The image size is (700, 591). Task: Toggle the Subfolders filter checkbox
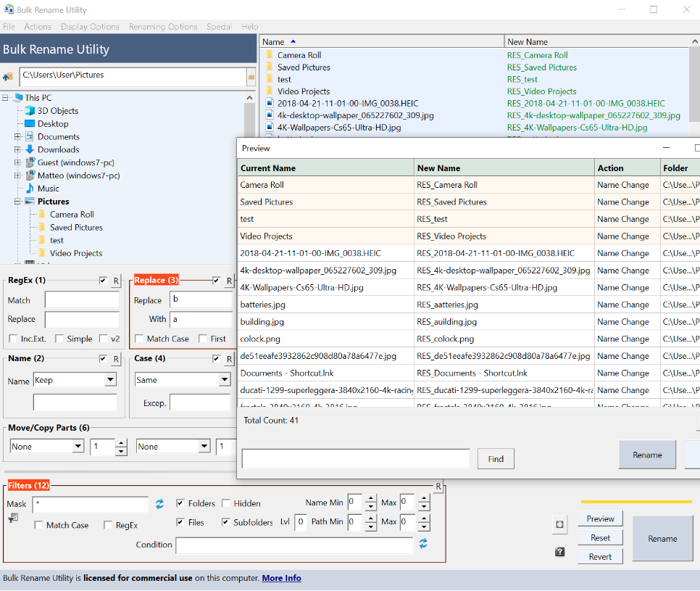point(226,522)
